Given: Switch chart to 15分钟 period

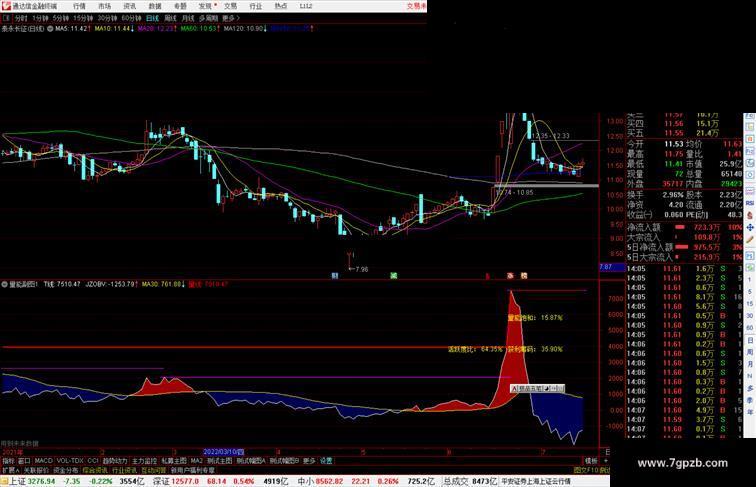Looking at the screenshot, I should (x=83, y=18).
